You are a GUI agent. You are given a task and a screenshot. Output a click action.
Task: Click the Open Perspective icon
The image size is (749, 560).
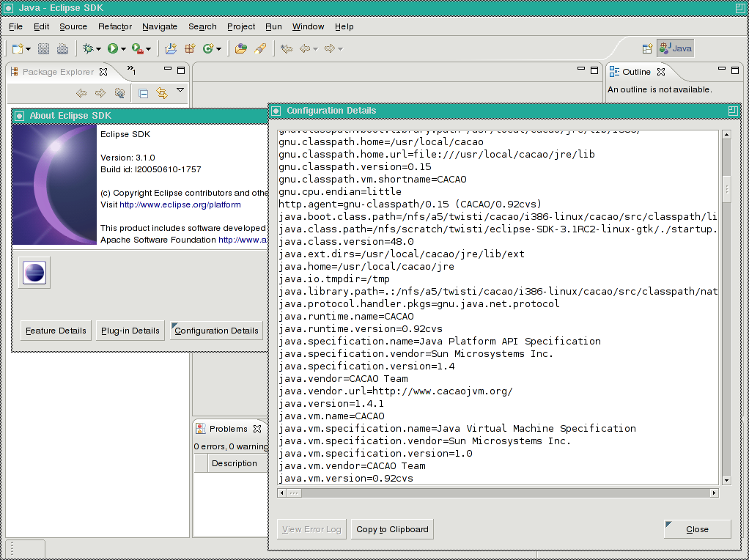[647, 48]
